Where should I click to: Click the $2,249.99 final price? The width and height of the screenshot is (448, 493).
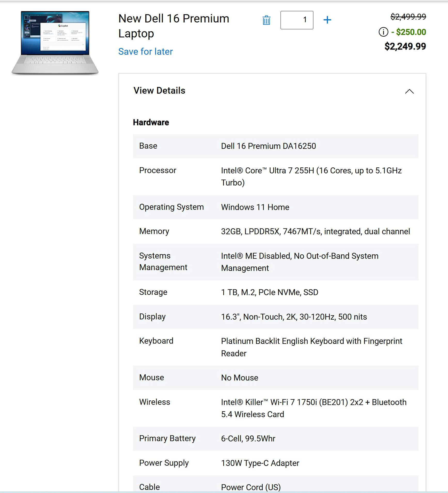click(405, 46)
